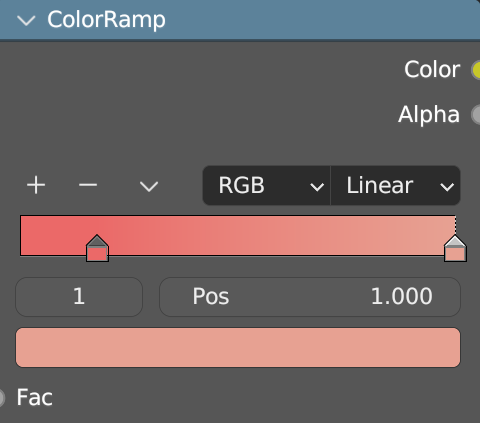Click the active stop index field showing 1
The image size is (480, 423).
click(x=79, y=297)
